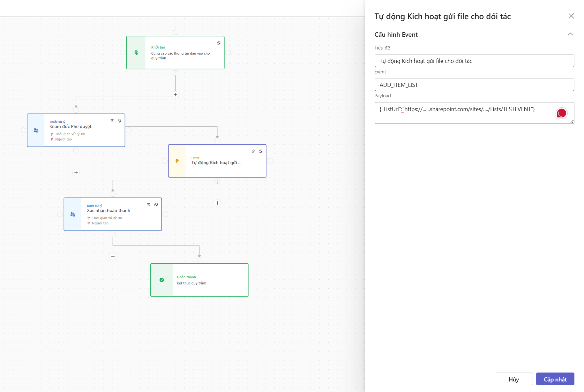
Task: Add a step below Giám đốc Phê duyệt
Action: click(76, 172)
